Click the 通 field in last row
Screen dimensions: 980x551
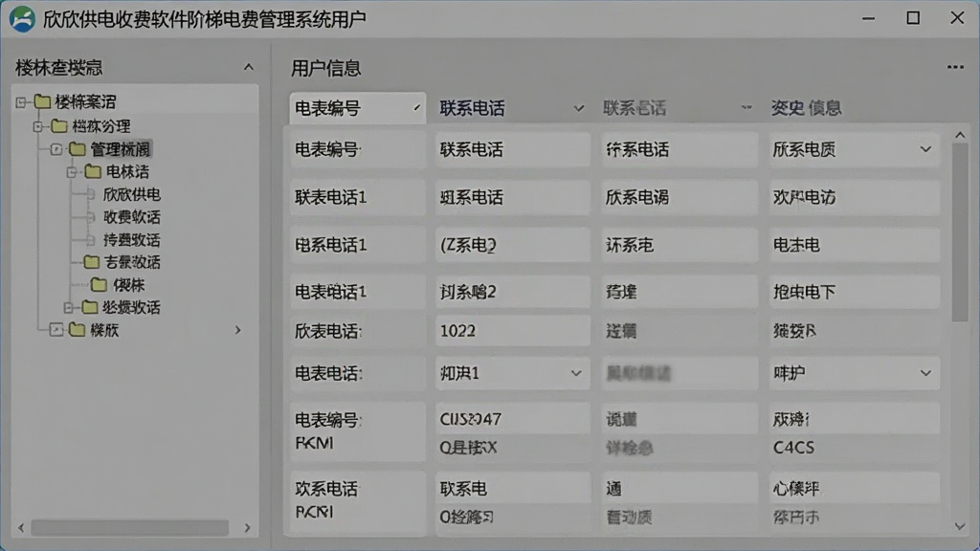pos(679,488)
